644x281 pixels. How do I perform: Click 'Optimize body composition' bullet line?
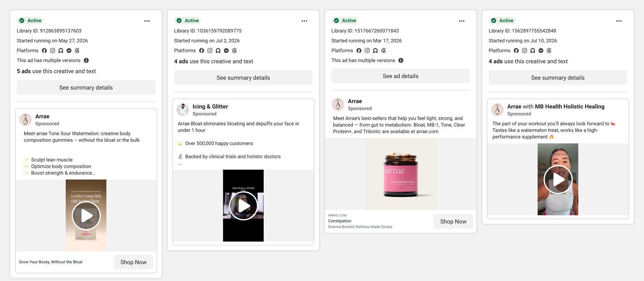click(x=61, y=167)
